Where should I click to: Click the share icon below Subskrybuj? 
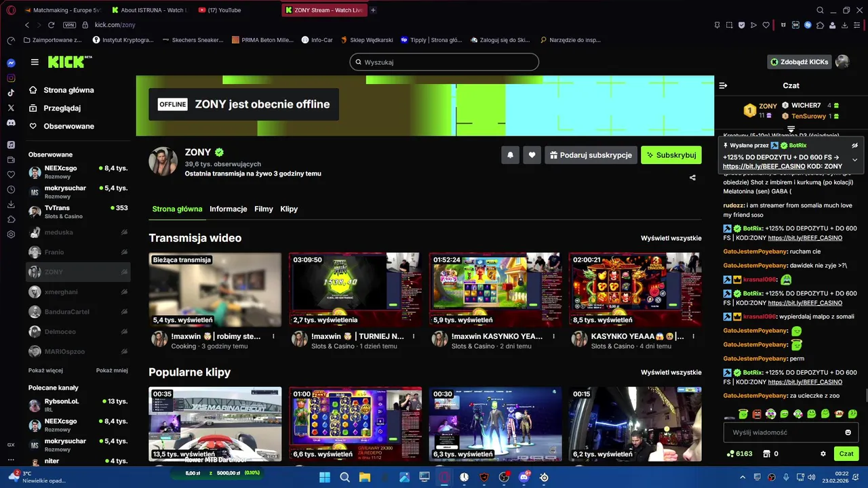[692, 178]
